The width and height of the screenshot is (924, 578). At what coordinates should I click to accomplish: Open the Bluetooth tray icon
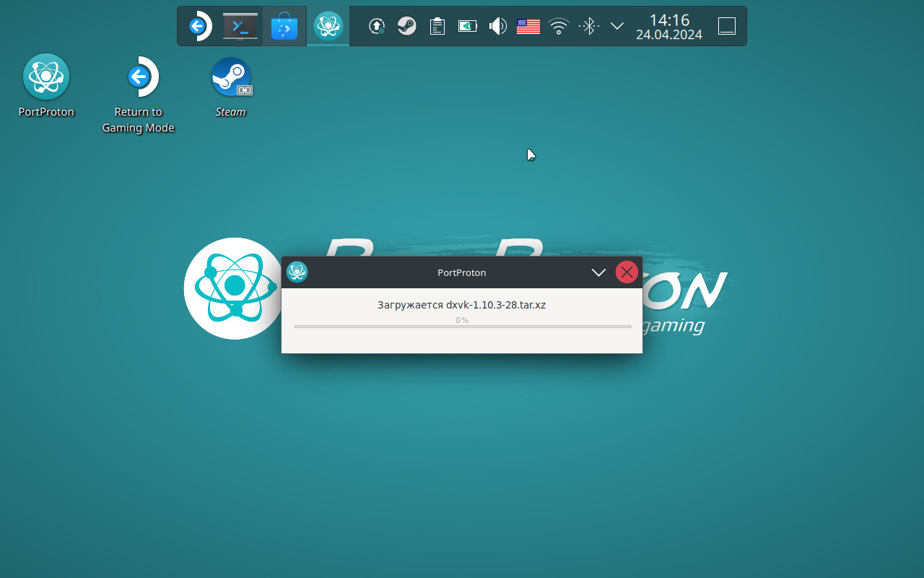[x=589, y=27]
